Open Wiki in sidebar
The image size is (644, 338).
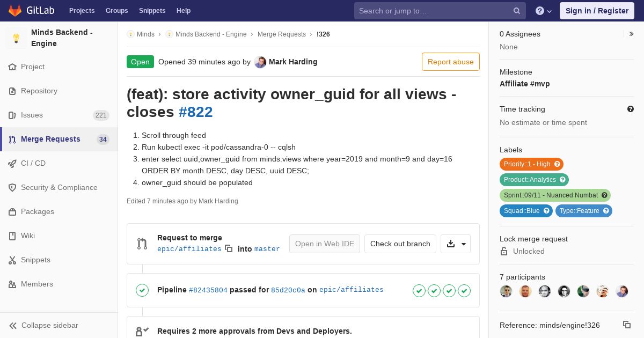[x=59, y=236]
